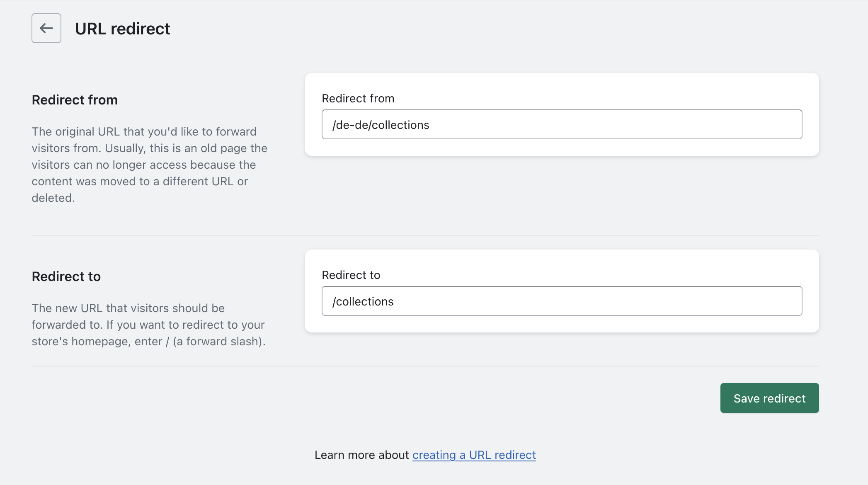Click the bold Redirect to section heading

[66, 276]
